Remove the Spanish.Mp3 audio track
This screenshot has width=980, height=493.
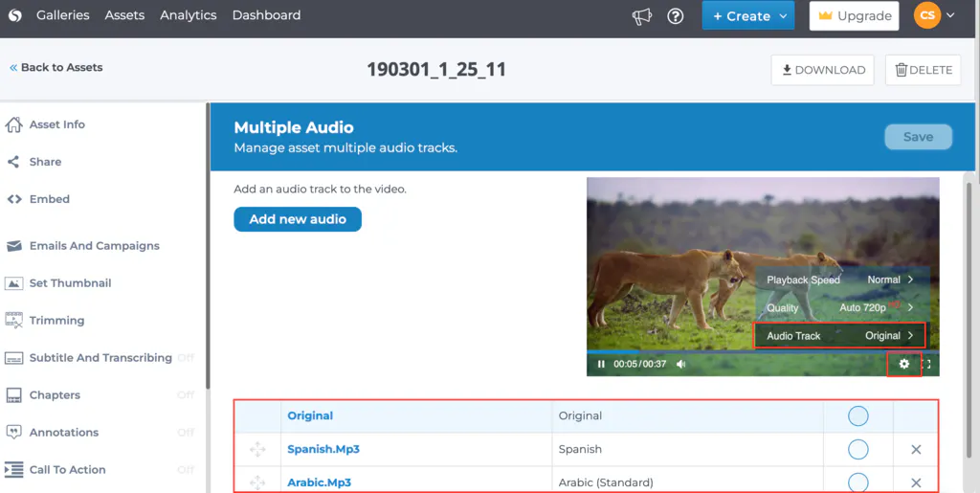point(916,449)
